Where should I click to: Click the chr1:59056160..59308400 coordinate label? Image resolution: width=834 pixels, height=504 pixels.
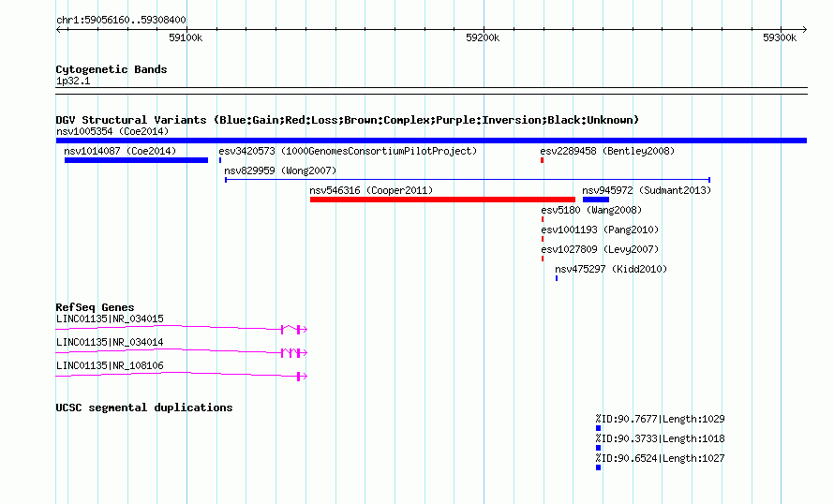(121, 20)
